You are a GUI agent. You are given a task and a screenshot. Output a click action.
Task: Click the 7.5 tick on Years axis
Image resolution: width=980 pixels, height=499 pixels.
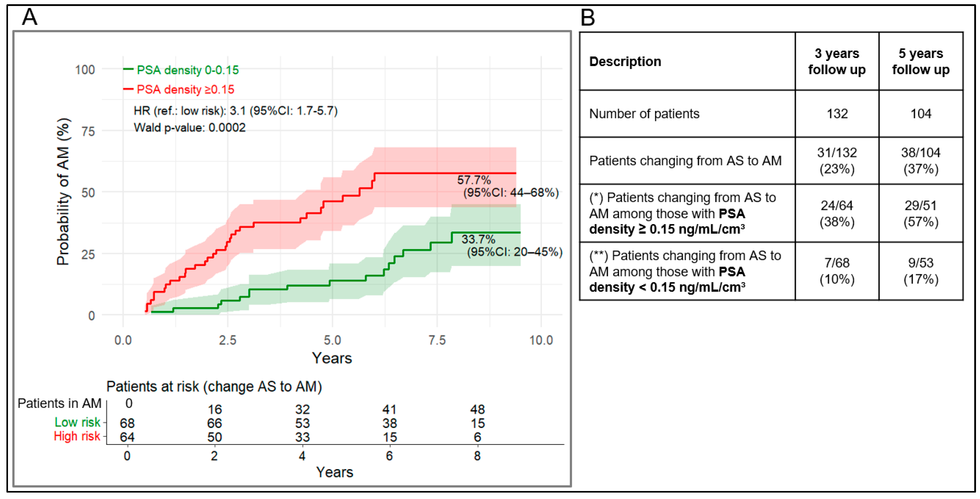437,340
